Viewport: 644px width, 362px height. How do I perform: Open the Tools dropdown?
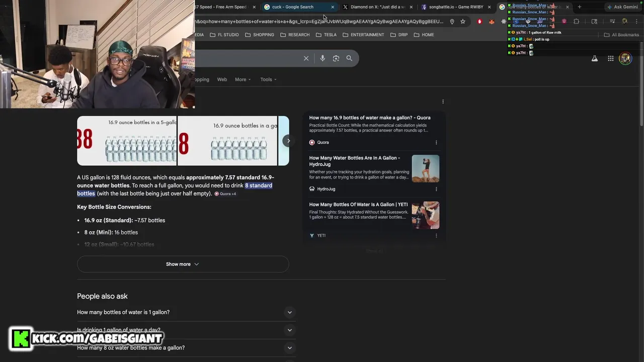tap(269, 79)
